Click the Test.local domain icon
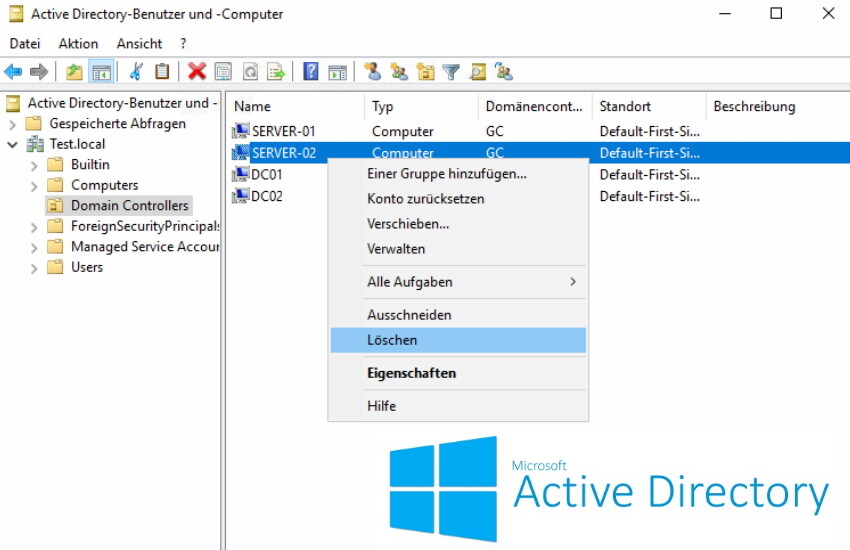The width and height of the screenshot is (850, 550). (35, 144)
